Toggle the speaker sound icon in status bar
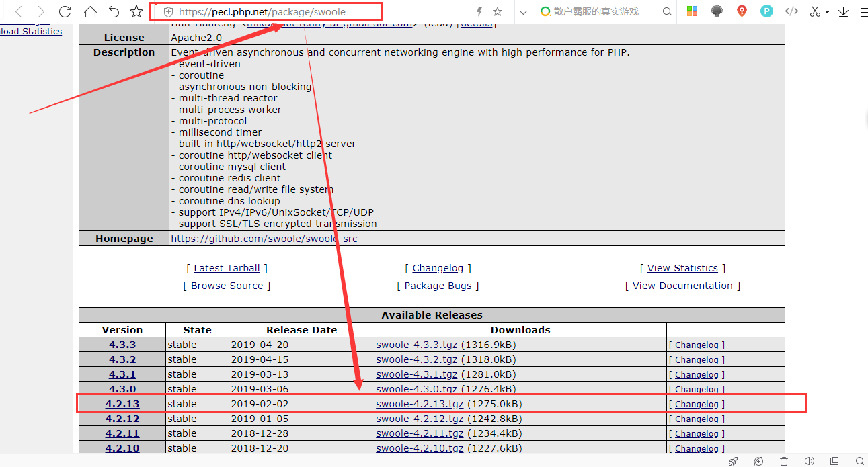This screenshot has height=467, width=868. pos(810,461)
